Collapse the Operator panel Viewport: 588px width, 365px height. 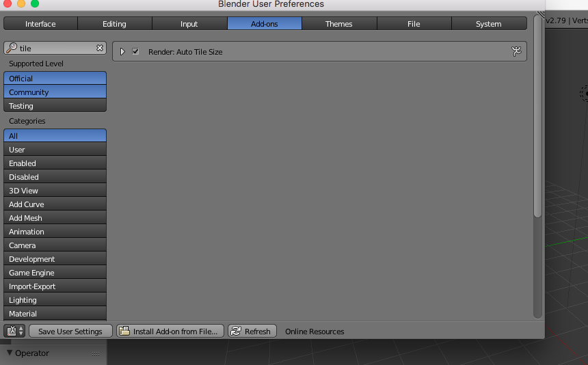tap(10, 353)
